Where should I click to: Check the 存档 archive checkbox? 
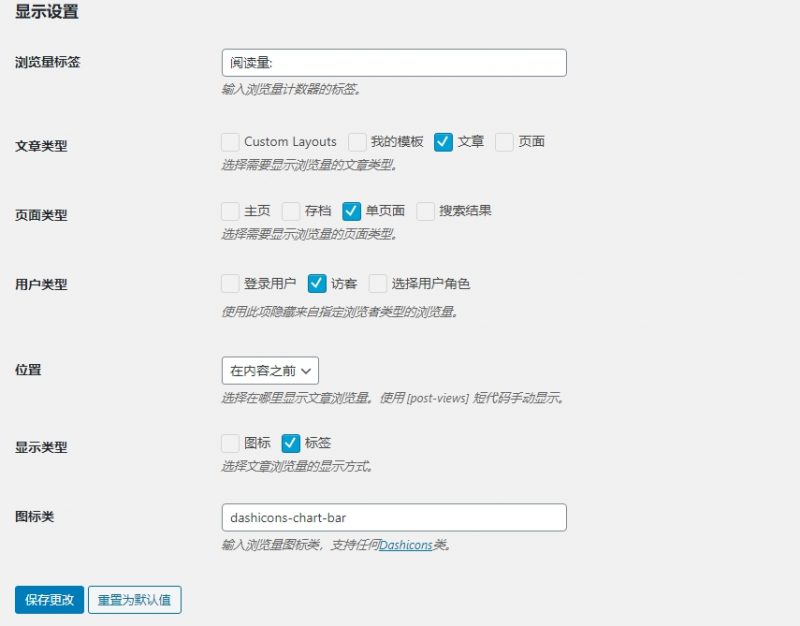point(291,211)
